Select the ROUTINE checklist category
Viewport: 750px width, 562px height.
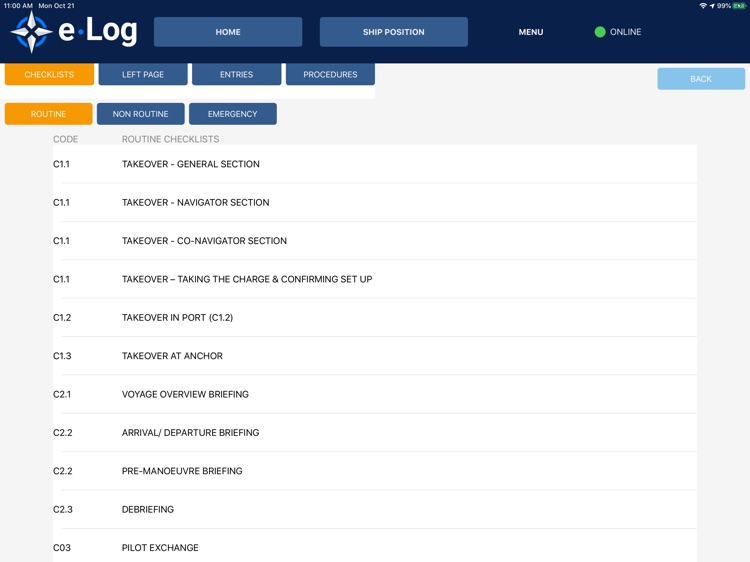click(x=48, y=114)
